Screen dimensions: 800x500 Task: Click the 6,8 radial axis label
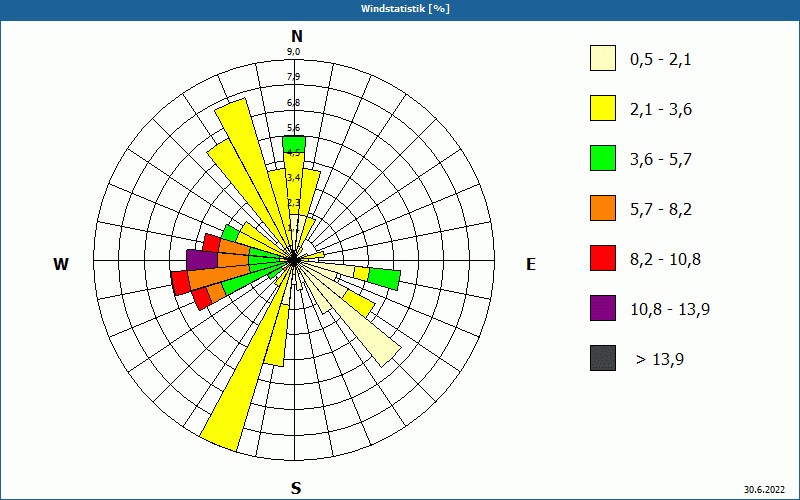click(293, 103)
